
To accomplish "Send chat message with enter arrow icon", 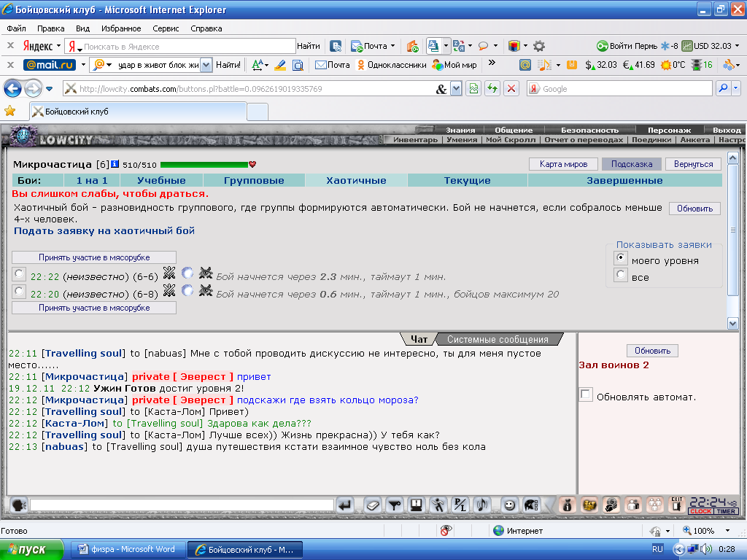I will coord(345,505).
